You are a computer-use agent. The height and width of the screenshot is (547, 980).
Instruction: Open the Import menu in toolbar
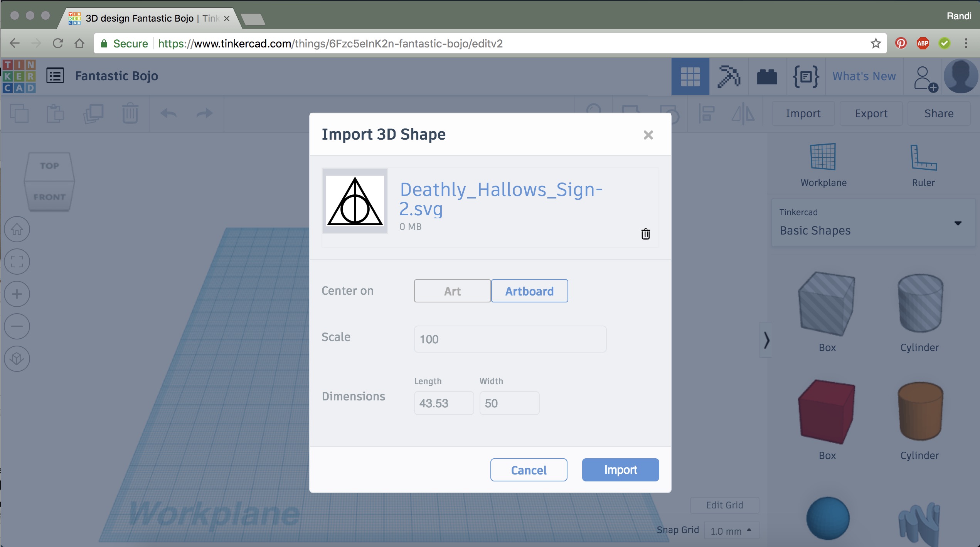pyautogui.click(x=803, y=113)
